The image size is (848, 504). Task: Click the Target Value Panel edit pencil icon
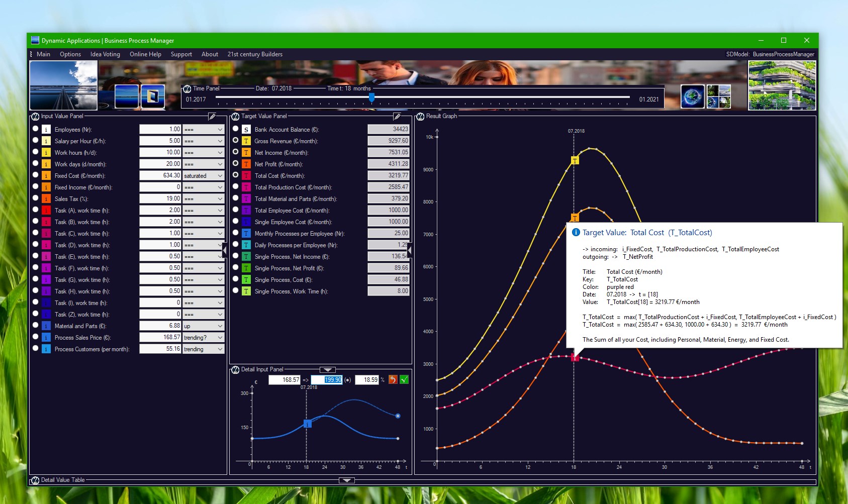tap(397, 117)
